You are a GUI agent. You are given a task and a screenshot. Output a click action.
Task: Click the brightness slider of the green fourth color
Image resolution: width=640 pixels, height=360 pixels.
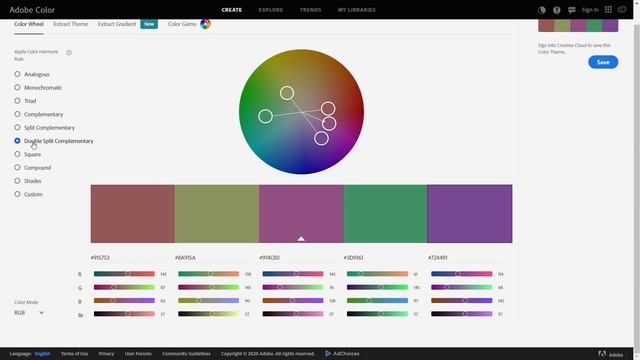pyautogui.click(x=377, y=314)
